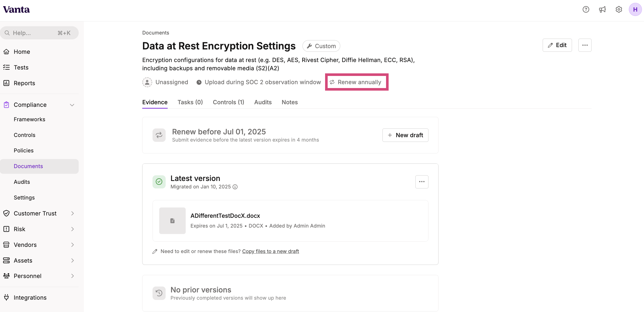Open the ADifferentTestDocX.docx file thumbnail
644x312 pixels.
click(172, 221)
